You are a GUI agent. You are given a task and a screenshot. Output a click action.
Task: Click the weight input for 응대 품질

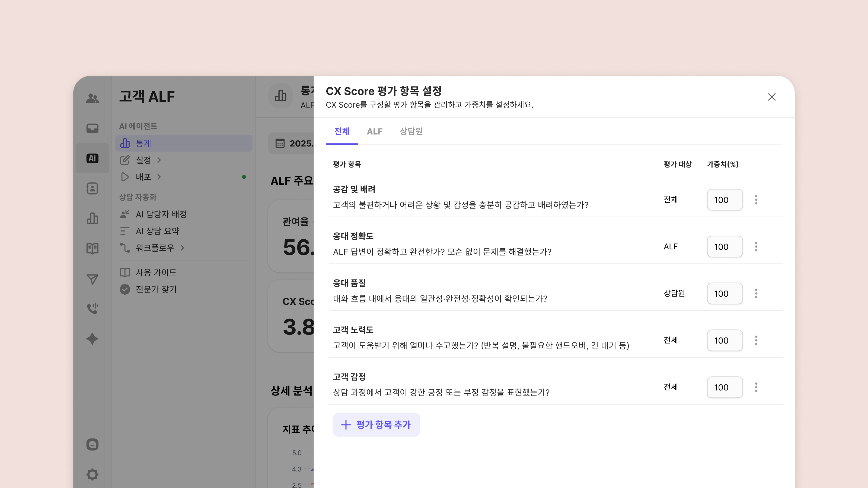pos(725,293)
